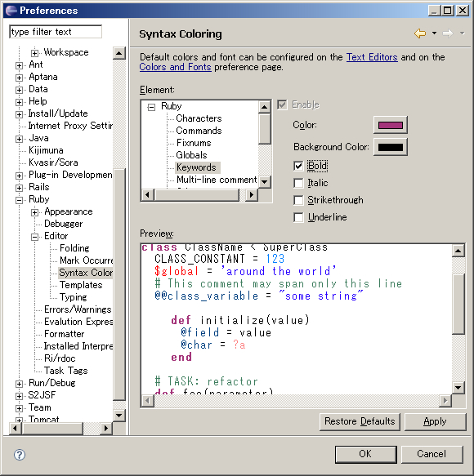Click the Element list scroll-right arrow

252,194
